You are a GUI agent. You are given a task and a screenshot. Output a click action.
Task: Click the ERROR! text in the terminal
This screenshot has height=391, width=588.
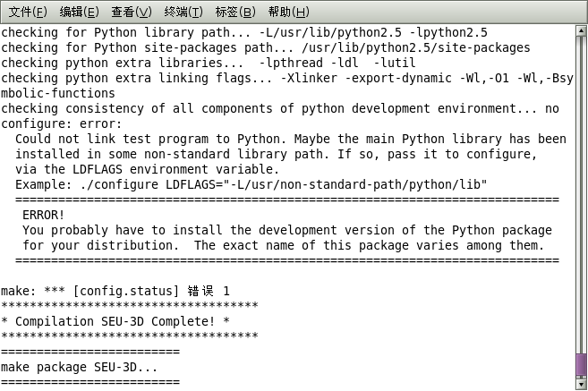coord(44,215)
